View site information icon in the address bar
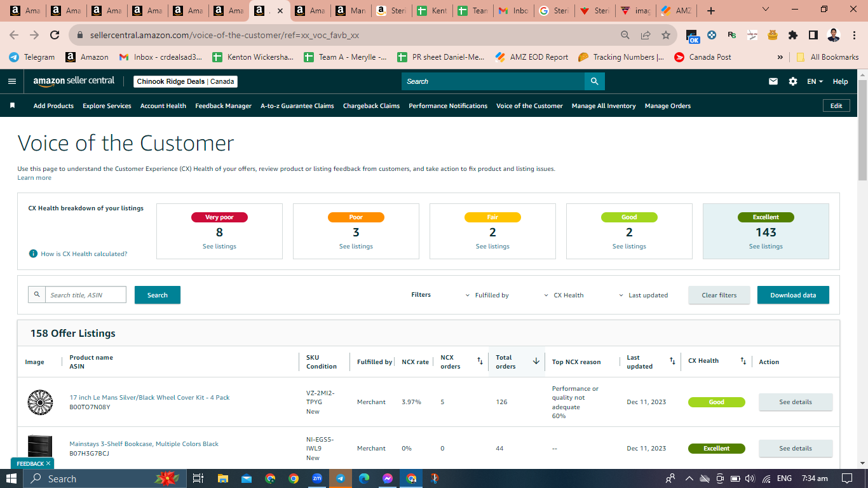Image resolution: width=868 pixels, height=488 pixels. 80,35
